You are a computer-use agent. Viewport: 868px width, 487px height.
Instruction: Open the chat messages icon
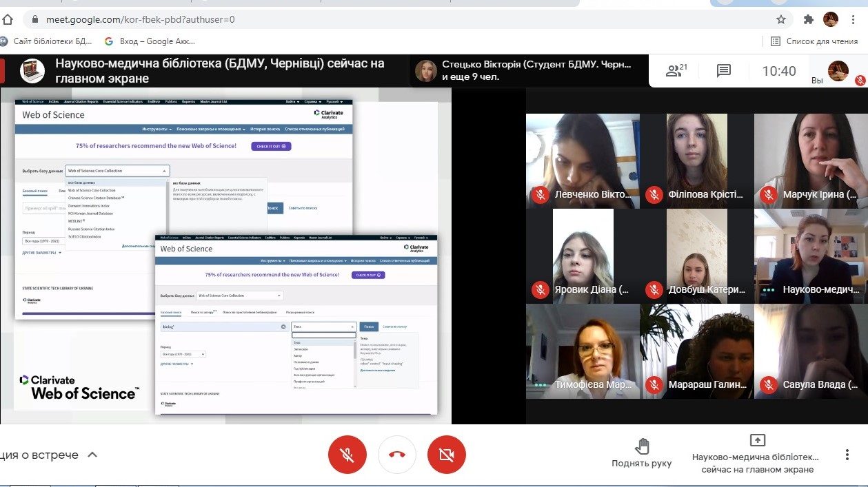723,70
